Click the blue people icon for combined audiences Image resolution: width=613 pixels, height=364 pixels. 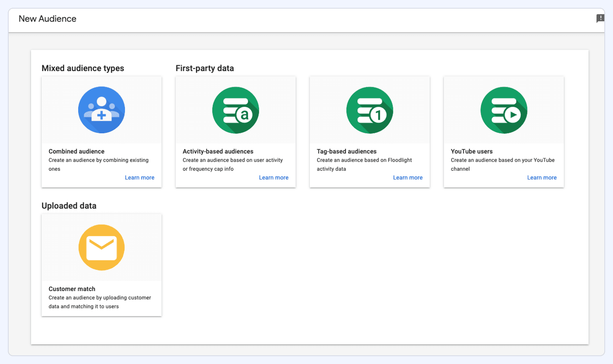[101, 110]
